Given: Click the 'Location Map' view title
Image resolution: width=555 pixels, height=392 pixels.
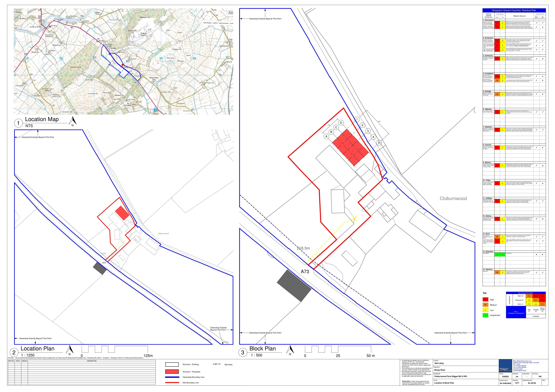Looking at the screenshot, I should (x=42, y=119).
